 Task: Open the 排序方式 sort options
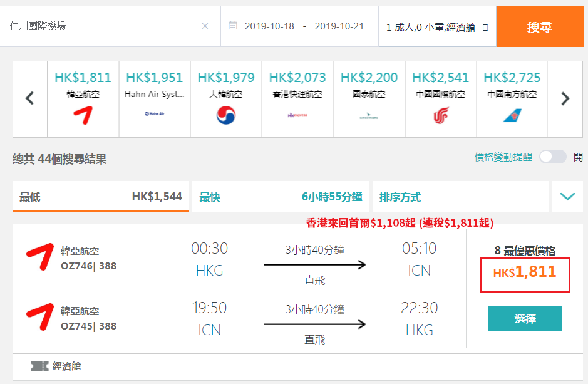click(x=460, y=197)
